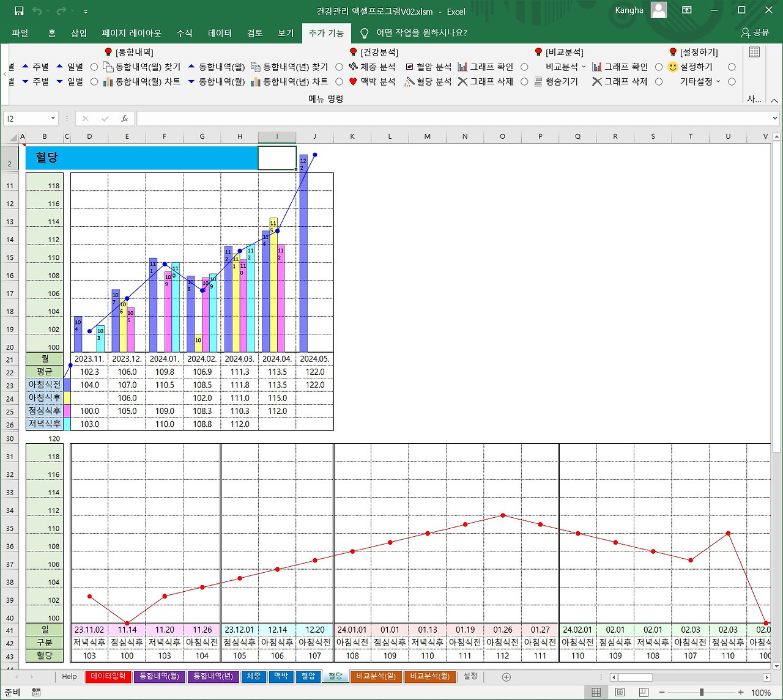Open the undo history dropdown arrow
This screenshot has height=700, width=783.
(x=48, y=11)
